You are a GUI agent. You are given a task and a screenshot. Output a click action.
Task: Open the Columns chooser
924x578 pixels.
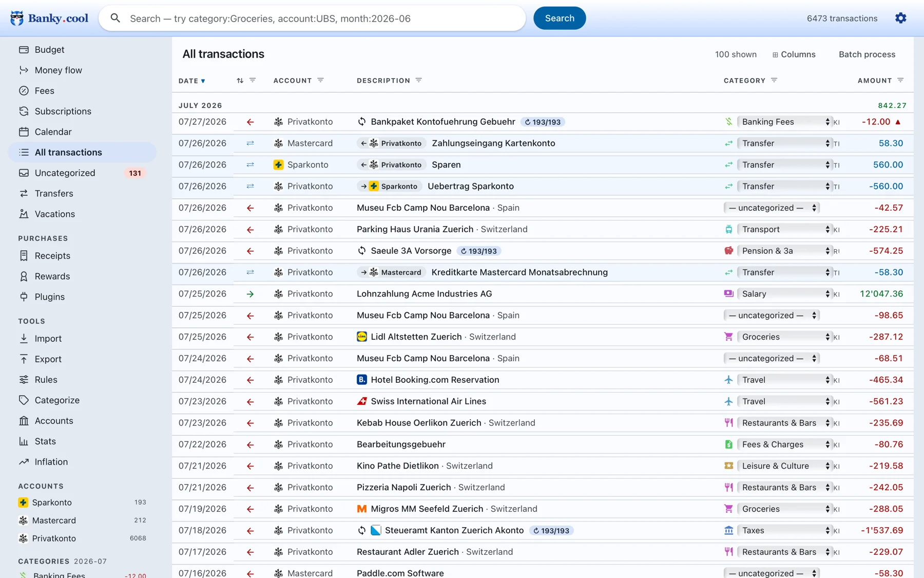tap(794, 54)
